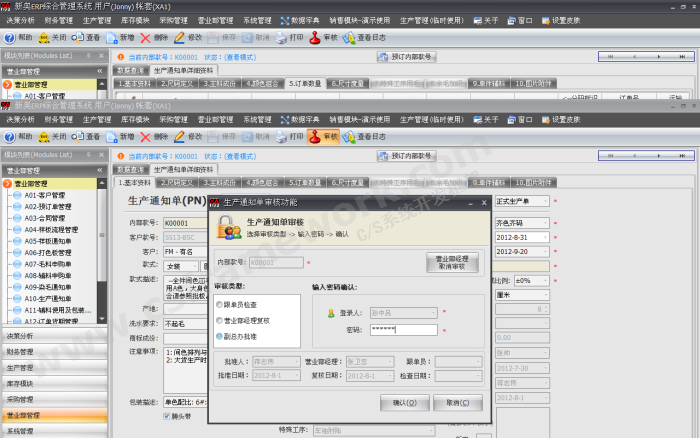
Task: Click the 确认(O) button in the dialog
Action: click(404, 402)
